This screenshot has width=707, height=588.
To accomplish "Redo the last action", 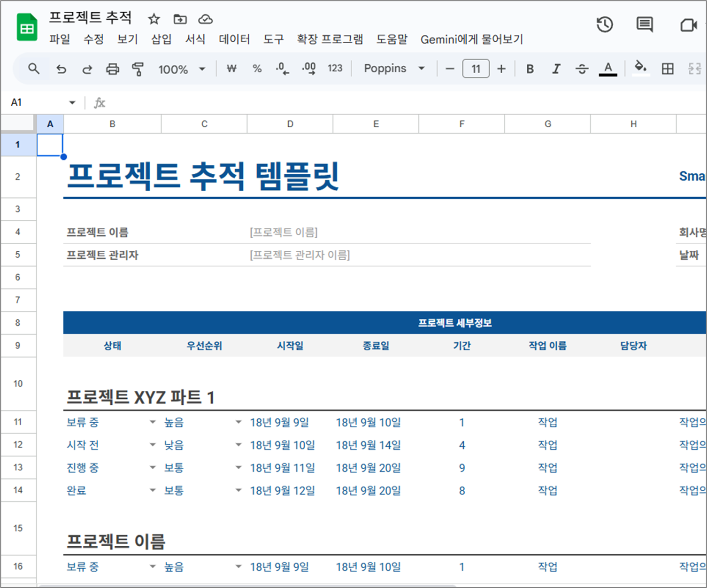I will tap(87, 69).
